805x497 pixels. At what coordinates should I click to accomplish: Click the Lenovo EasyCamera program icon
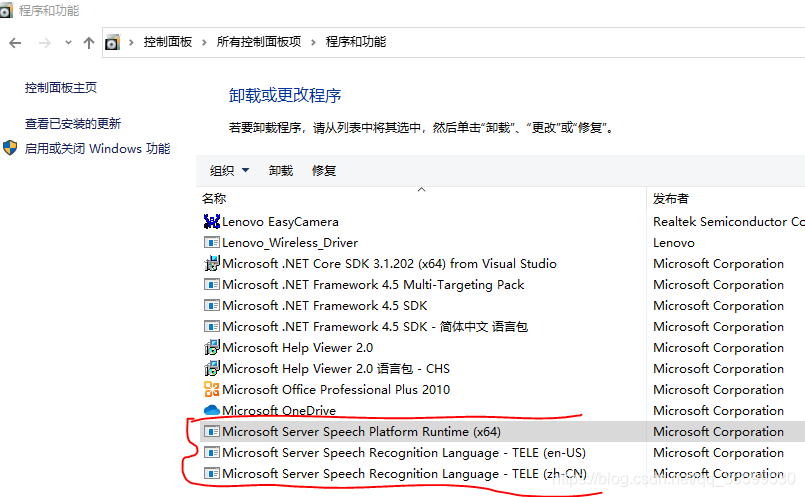tap(212, 221)
